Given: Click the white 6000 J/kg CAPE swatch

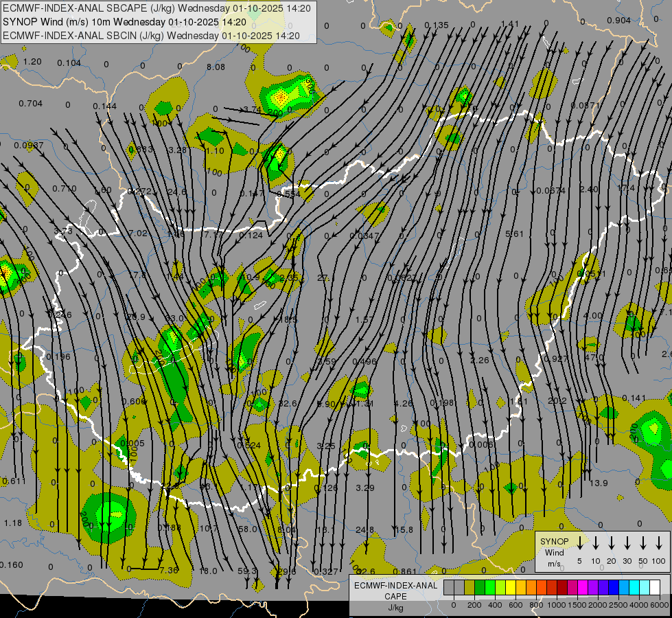Looking at the screenshot, I should [x=655, y=588].
